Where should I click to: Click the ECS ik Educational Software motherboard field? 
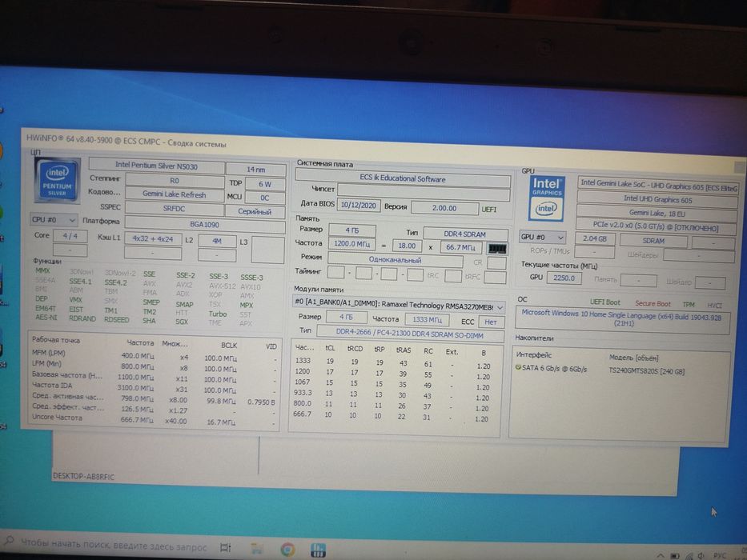pos(403,179)
